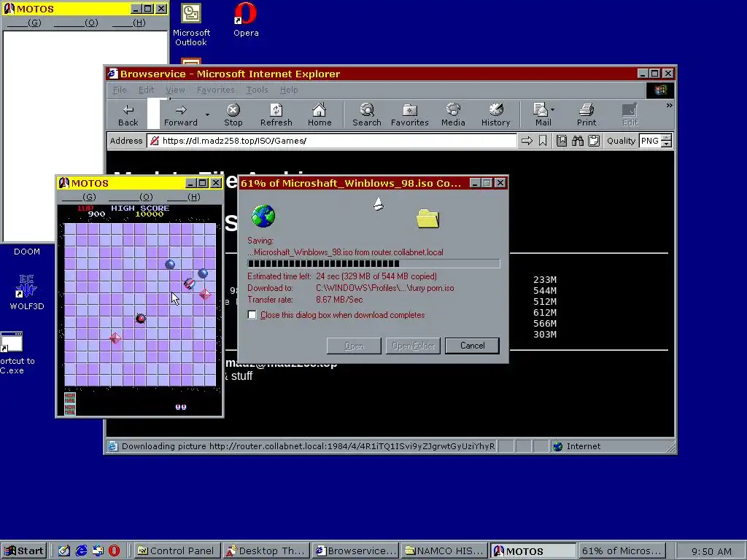Image resolution: width=747 pixels, height=560 pixels.
Task: Open the Search pane
Action: click(x=366, y=114)
